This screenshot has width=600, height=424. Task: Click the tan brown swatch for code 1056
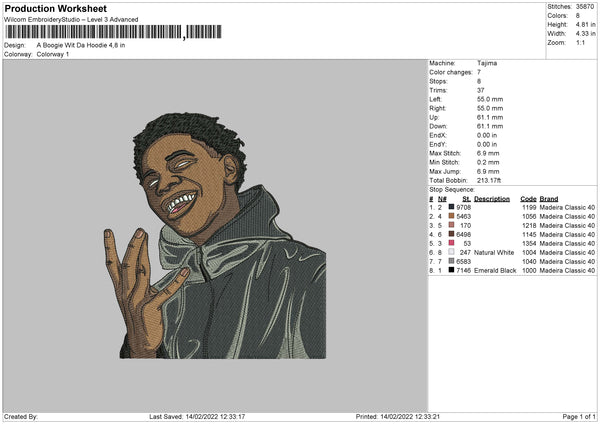tap(451, 216)
